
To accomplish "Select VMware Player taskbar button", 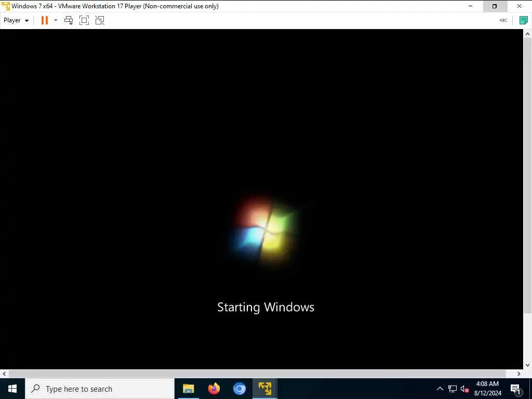I will (x=265, y=389).
